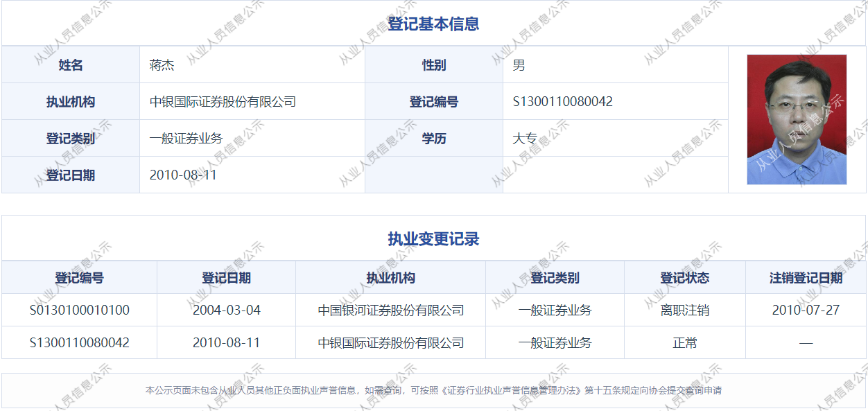868x411 pixels.
Task: Click the 登记状态 column header
Action: (685, 278)
